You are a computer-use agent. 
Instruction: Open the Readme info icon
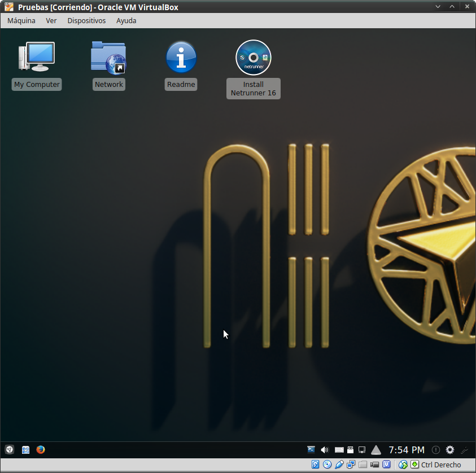[x=181, y=58]
